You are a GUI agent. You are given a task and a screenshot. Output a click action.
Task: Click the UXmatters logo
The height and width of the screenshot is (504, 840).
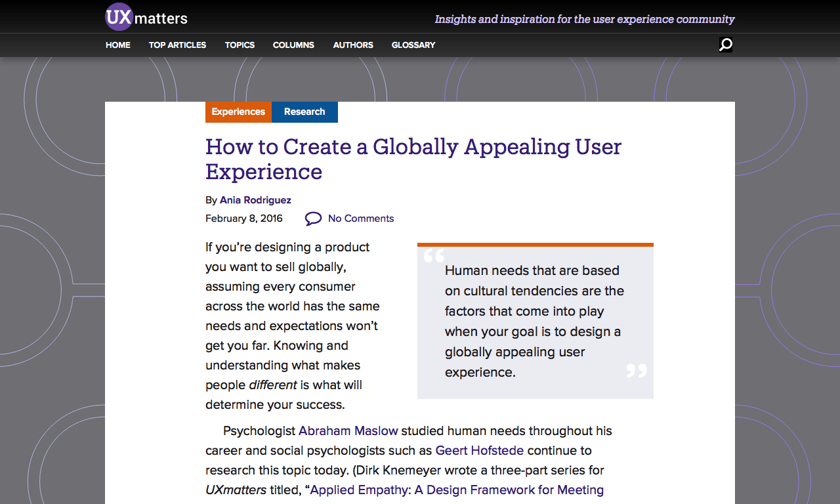point(146,18)
